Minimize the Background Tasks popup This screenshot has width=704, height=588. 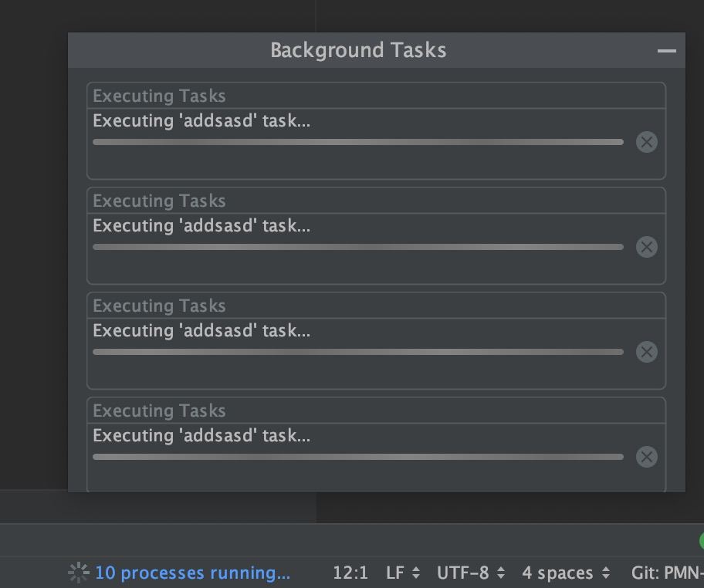click(x=667, y=51)
